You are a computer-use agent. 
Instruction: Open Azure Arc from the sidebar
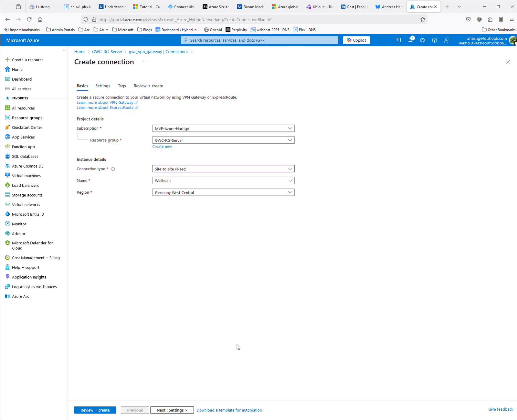pos(20,296)
